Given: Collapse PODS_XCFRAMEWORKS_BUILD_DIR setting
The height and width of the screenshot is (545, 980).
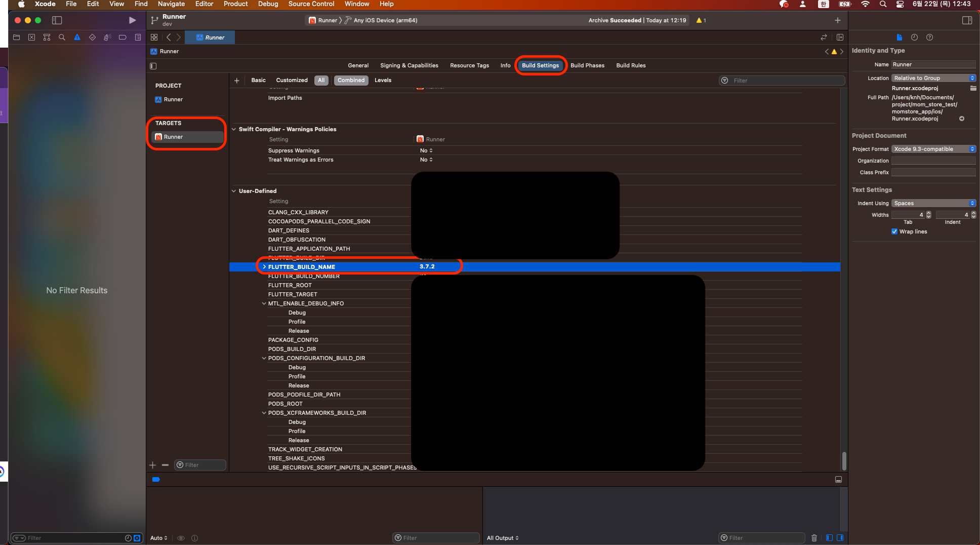Looking at the screenshot, I should pyautogui.click(x=264, y=413).
